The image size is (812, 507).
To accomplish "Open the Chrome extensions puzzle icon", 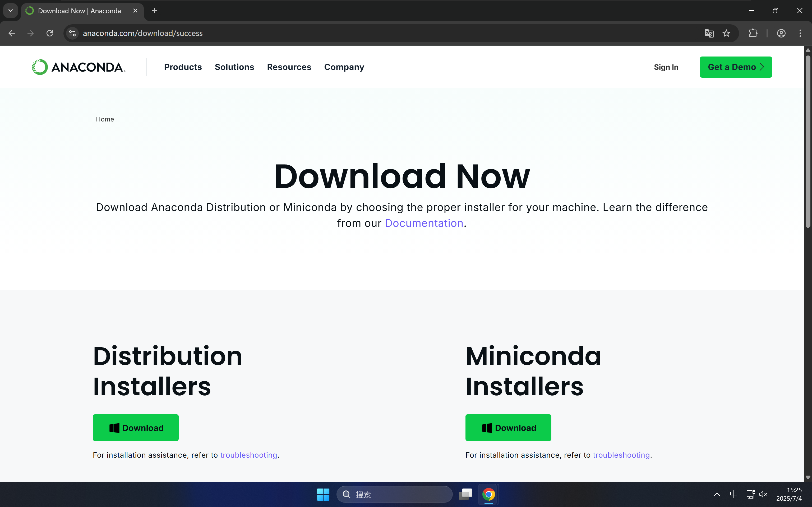I will click(x=753, y=33).
